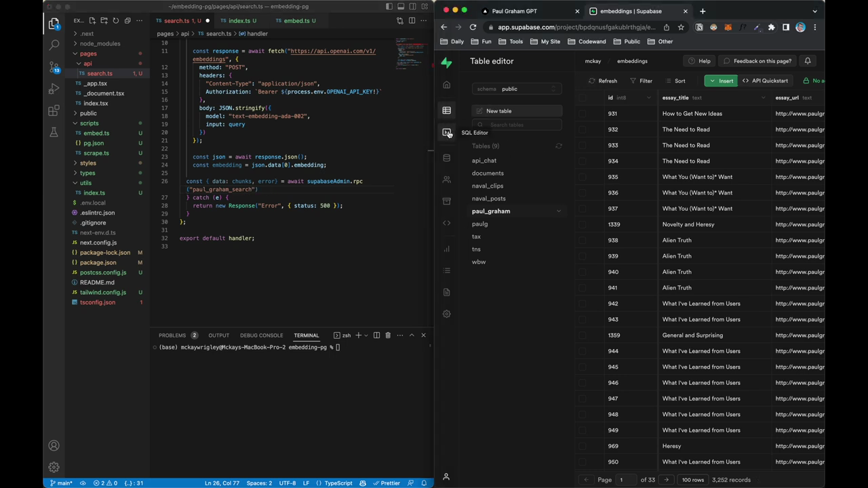
Task: Click Refresh in table toolbar
Action: (x=603, y=81)
